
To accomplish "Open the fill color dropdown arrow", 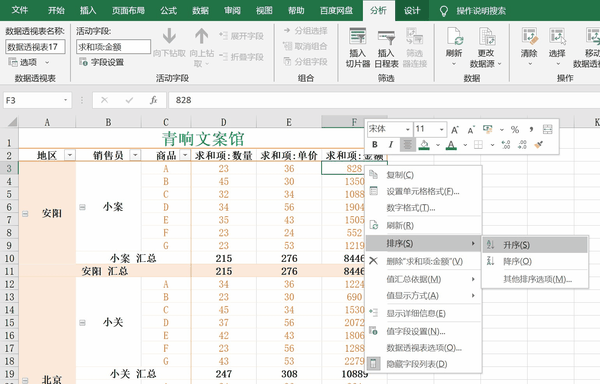I will point(437,145).
